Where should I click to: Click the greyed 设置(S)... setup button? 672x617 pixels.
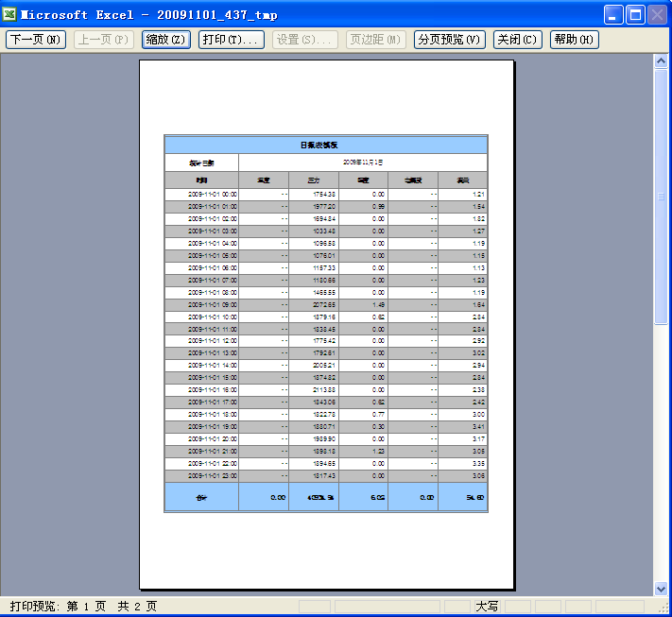pos(305,40)
